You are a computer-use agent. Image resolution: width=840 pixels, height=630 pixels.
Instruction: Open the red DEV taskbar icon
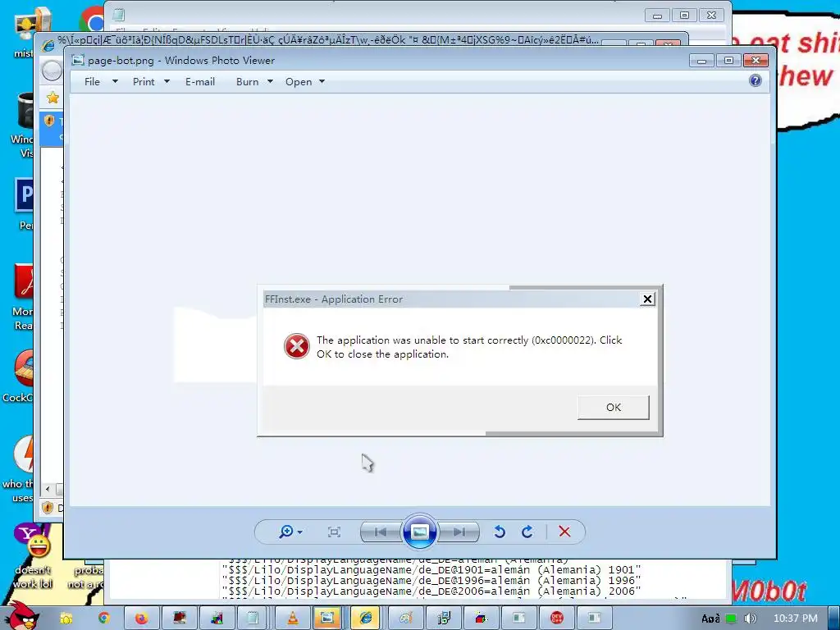pyautogui.click(x=557, y=619)
